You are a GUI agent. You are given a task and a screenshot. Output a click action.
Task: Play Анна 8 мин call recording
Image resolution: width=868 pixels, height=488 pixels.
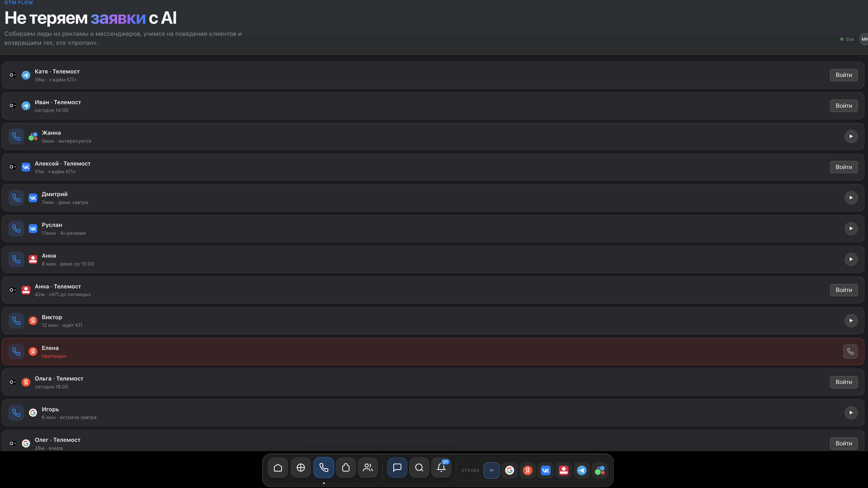coord(851,259)
